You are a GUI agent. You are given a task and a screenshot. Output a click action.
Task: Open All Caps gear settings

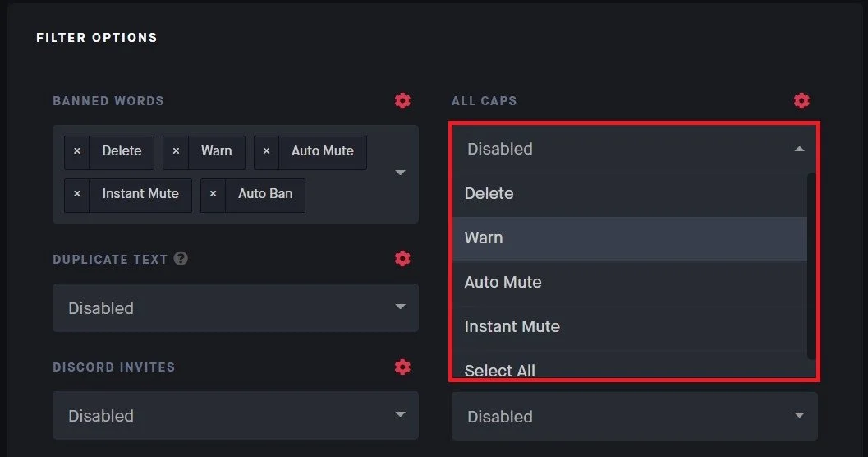coord(801,101)
